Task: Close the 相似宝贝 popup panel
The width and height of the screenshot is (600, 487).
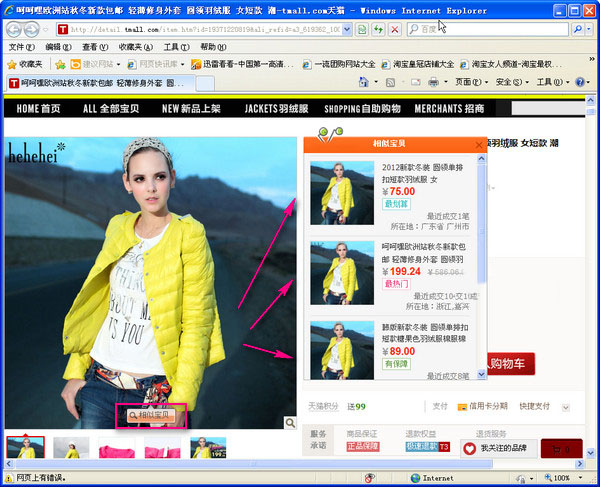Action: (x=479, y=145)
